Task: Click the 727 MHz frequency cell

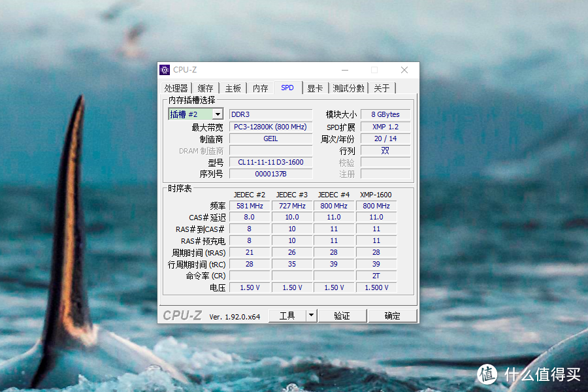Action: pyautogui.click(x=292, y=206)
